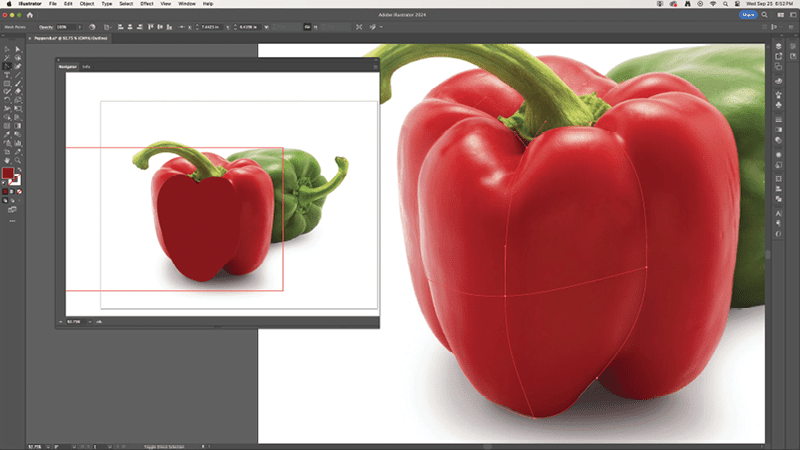Open the Object menu

[x=87, y=4]
